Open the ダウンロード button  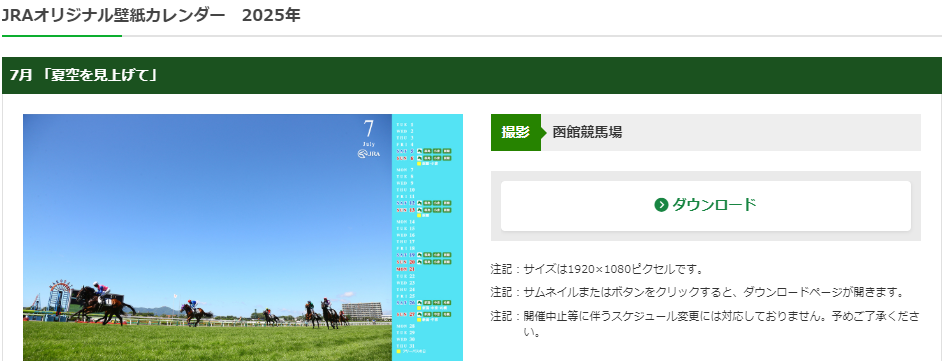coord(706,206)
